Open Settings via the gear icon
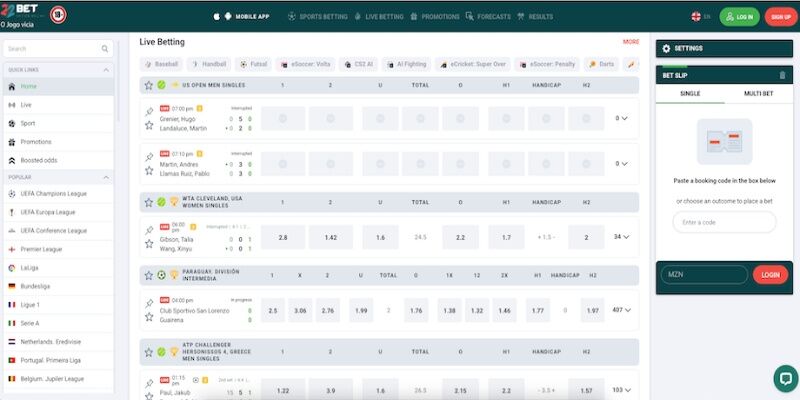The image size is (800, 400). 667,48
